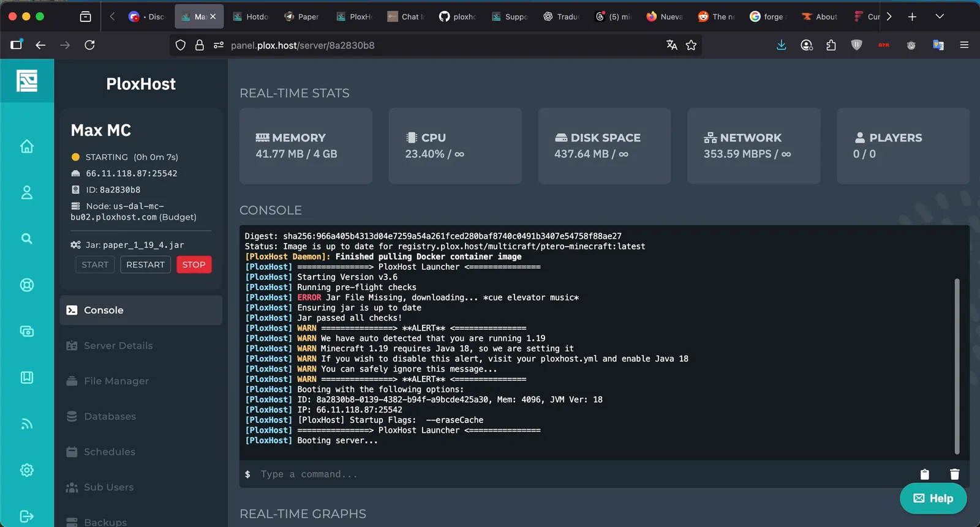This screenshot has width=980, height=527.
Task: Open the extensions puzzle icon
Action: click(831, 45)
